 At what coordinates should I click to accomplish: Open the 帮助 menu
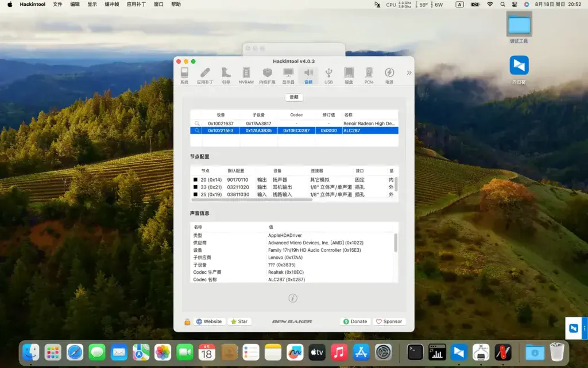click(x=176, y=5)
